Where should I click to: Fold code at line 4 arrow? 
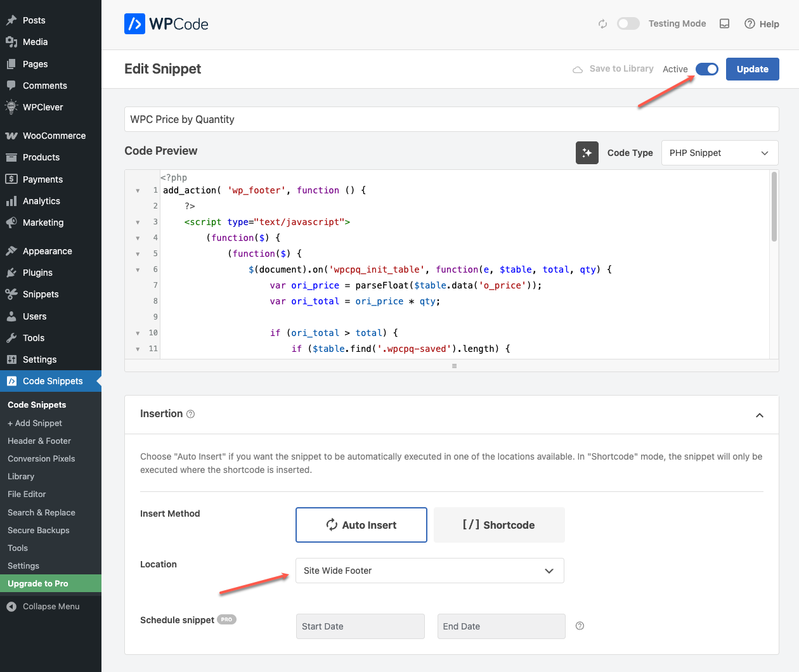coord(138,238)
